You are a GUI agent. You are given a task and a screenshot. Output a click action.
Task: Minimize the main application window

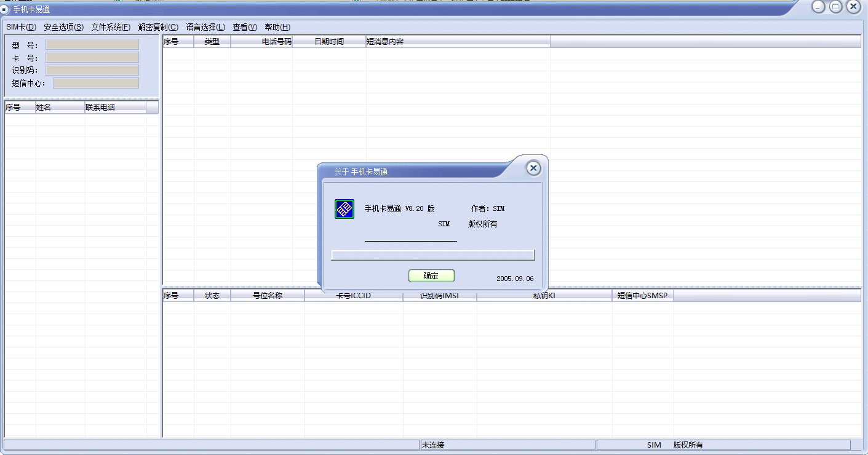click(818, 7)
